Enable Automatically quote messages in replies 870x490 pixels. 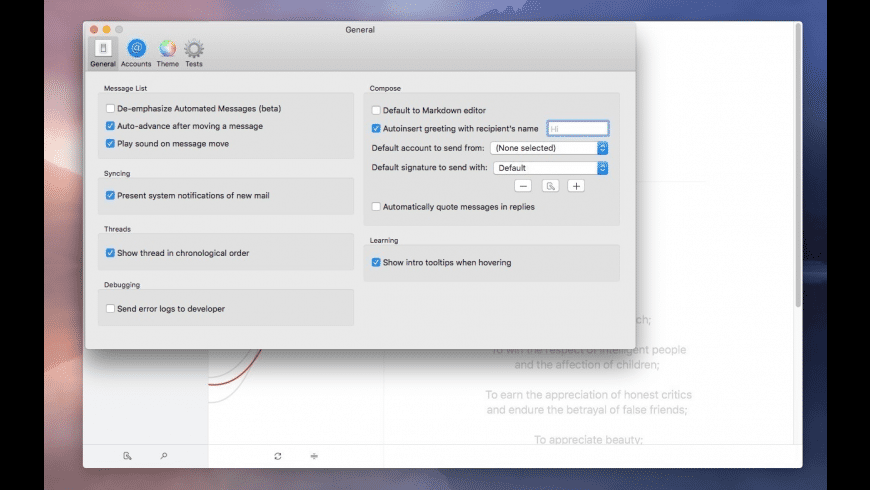376,207
